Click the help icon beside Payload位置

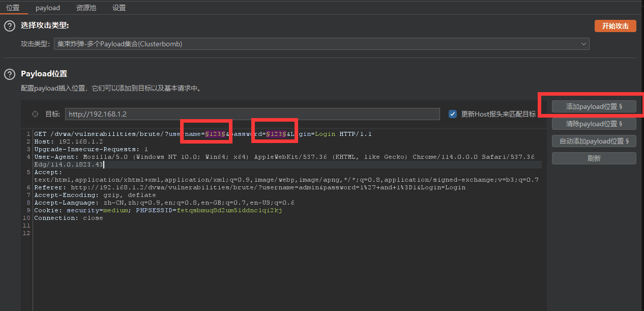pos(9,74)
